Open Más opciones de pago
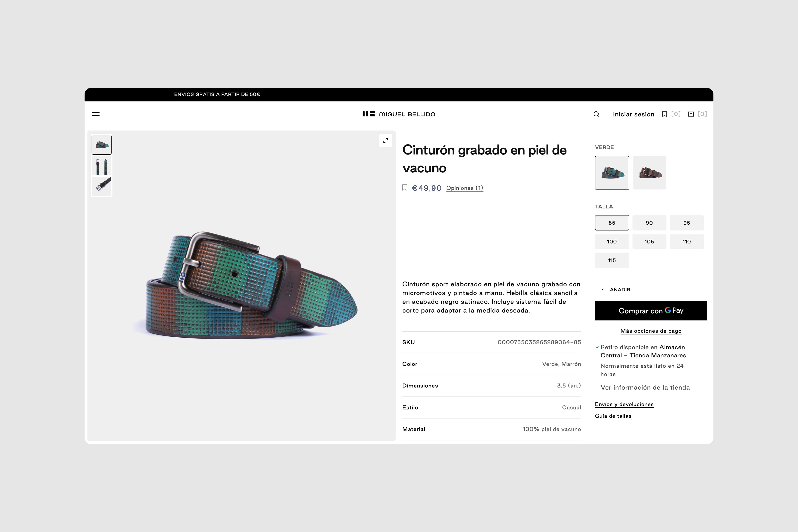 pos(651,331)
